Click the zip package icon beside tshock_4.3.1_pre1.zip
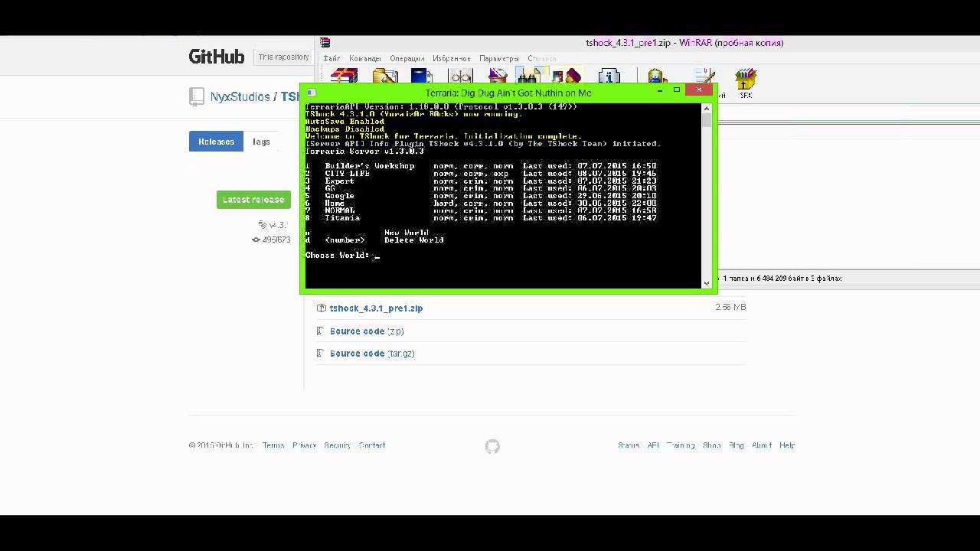 pyautogui.click(x=322, y=308)
